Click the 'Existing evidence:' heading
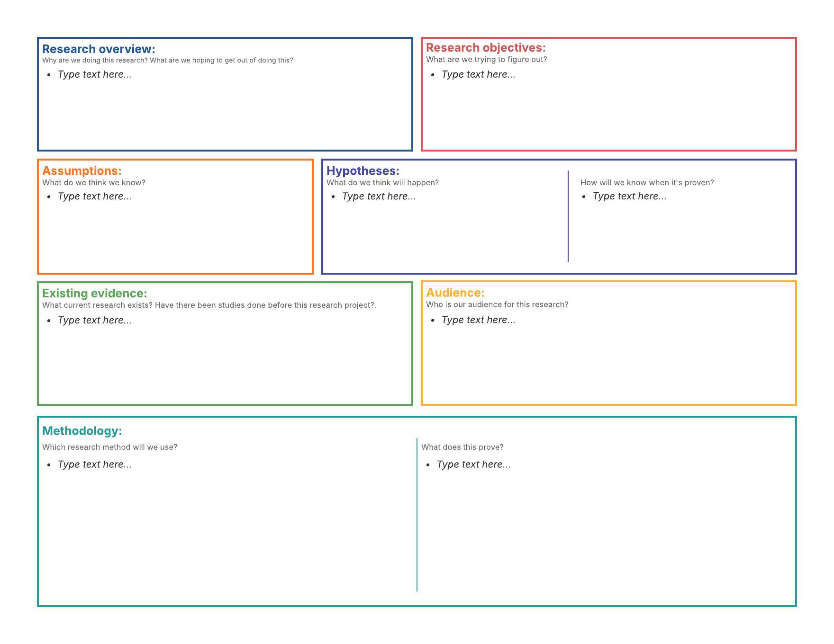 (x=95, y=293)
